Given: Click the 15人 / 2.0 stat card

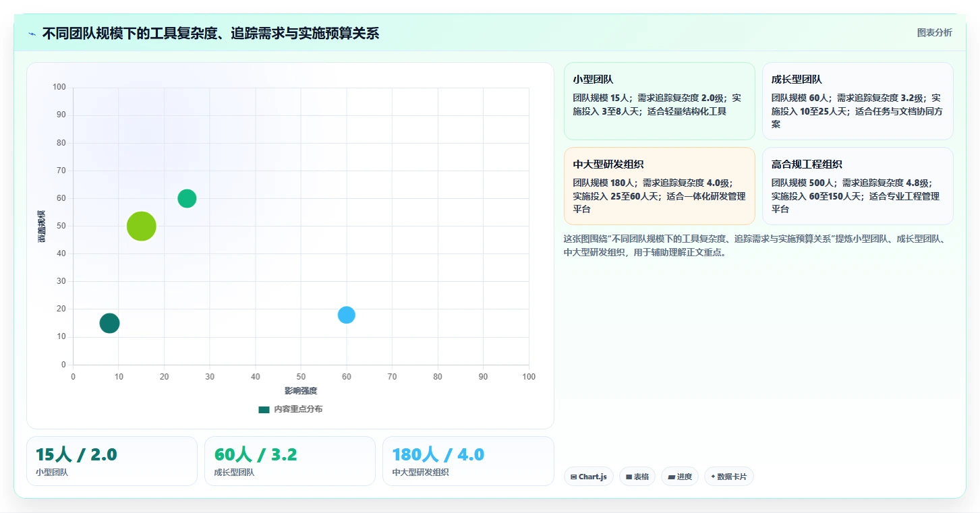Looking at the screenshot, I should (x=112, y=461).
